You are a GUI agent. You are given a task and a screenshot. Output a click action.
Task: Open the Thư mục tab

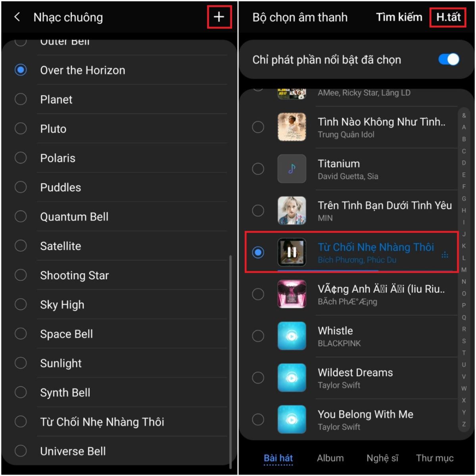click(x=435, y=458)
